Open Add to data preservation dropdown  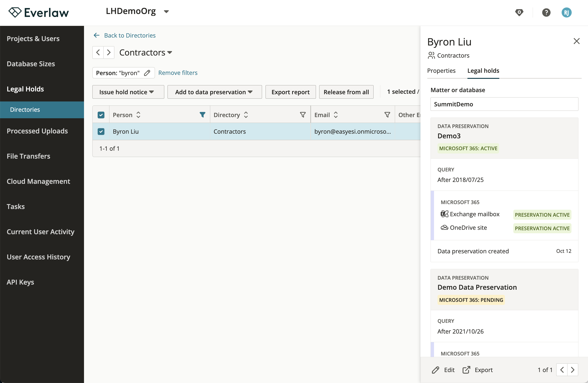214,92
